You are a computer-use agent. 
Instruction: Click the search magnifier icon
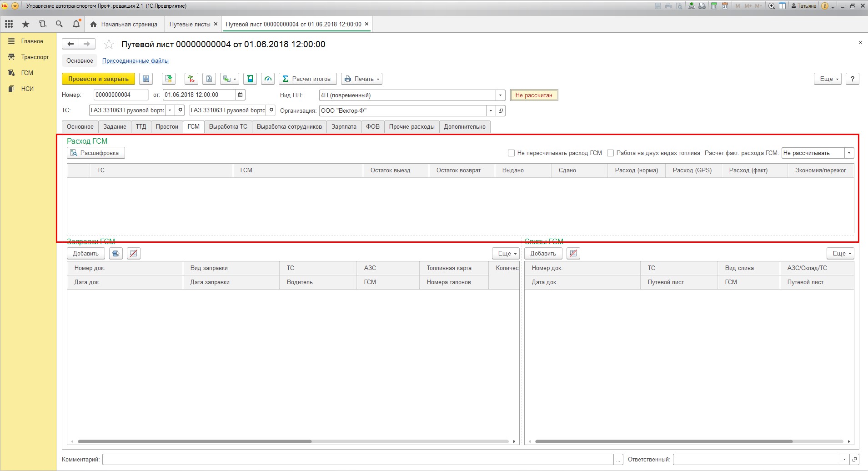59,24
